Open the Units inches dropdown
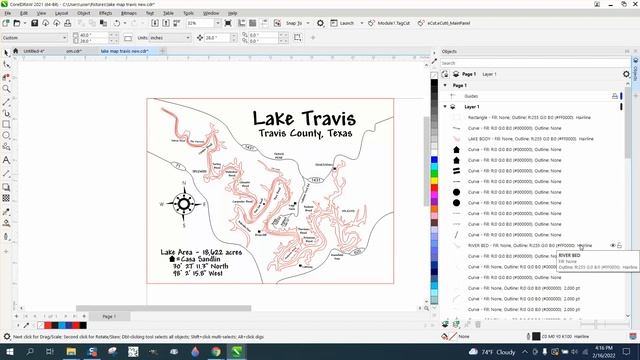This screenshot has width=640, height=360. [188, 38]
